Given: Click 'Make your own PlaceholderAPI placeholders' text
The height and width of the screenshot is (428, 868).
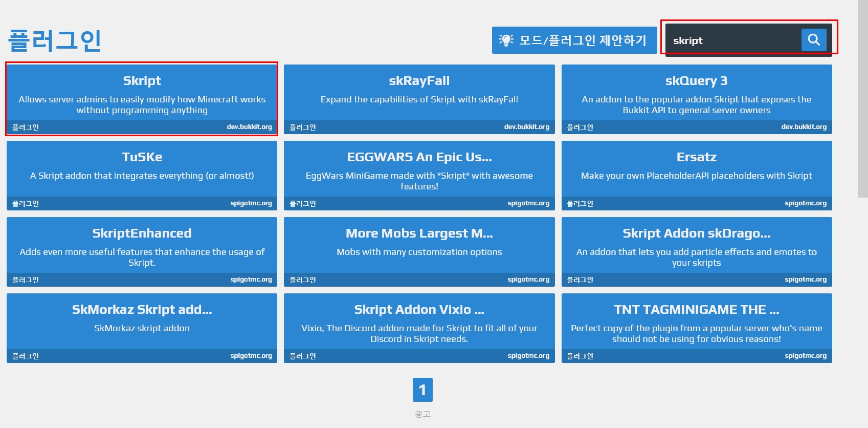Looking at the screenshot, I should 697,176.
